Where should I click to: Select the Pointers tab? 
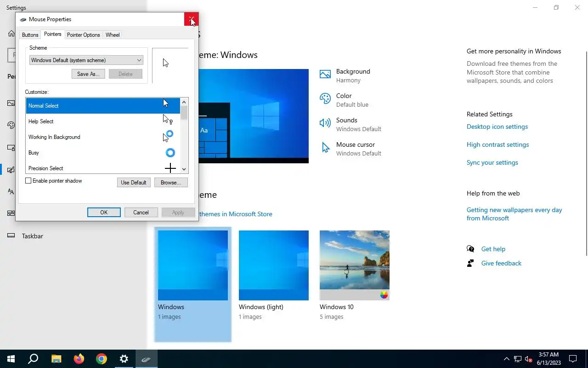coord(53,34)
